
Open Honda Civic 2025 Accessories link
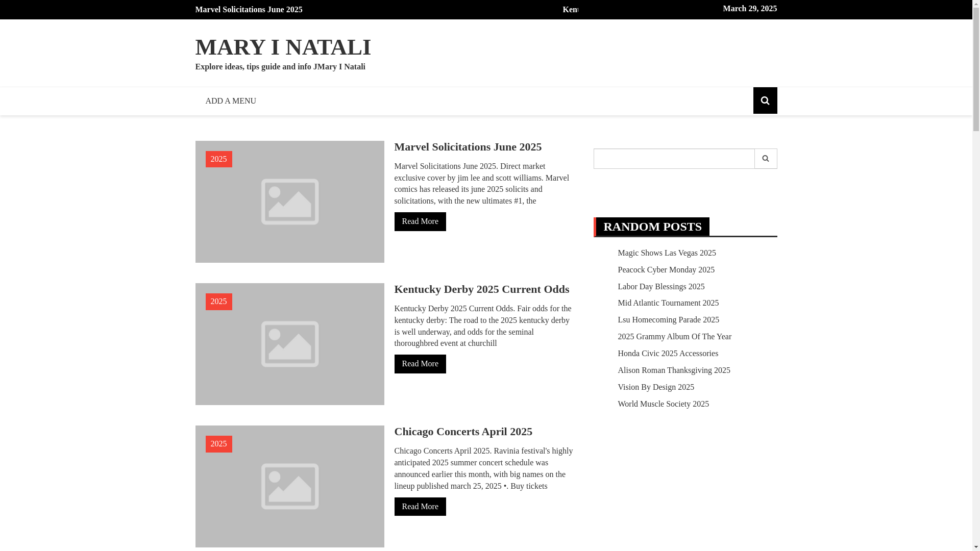click(x=668, y=354)
